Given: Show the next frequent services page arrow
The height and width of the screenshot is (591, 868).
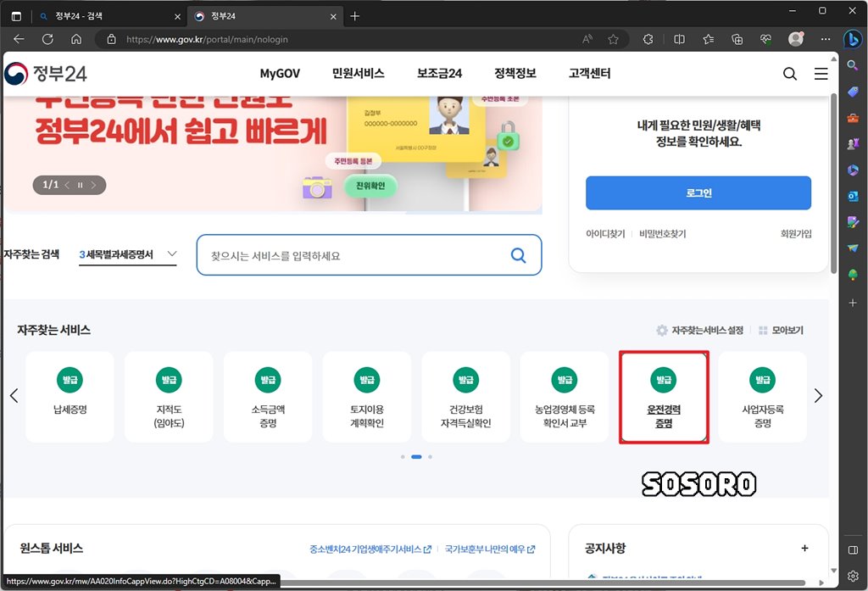Looking at the screenshot, I should (818, 395).
